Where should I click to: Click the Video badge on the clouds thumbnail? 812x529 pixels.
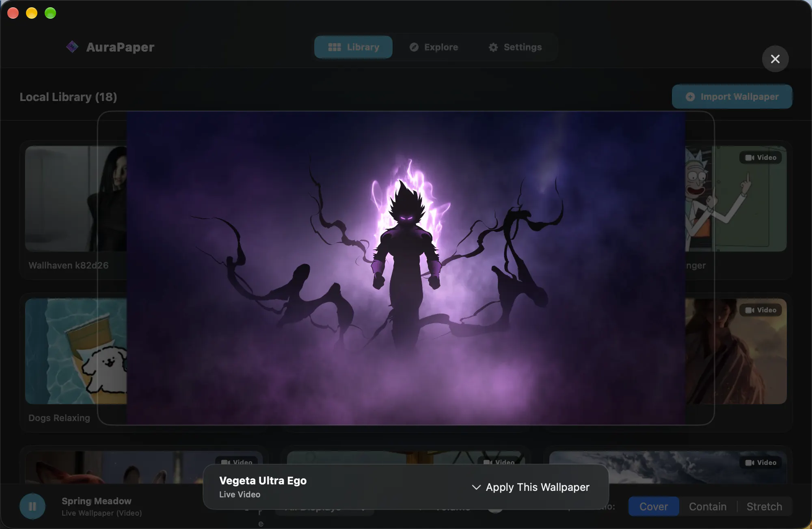[x=760, y=462]
